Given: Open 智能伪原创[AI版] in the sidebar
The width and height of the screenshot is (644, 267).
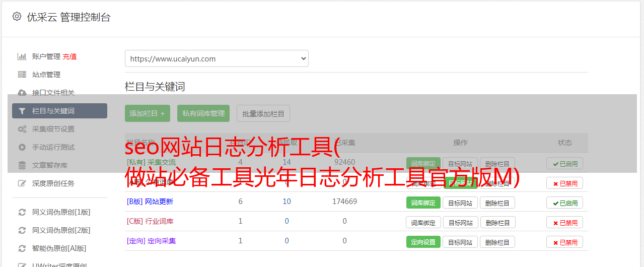Looking at the screenshot, I should click(x=59, y=248).
